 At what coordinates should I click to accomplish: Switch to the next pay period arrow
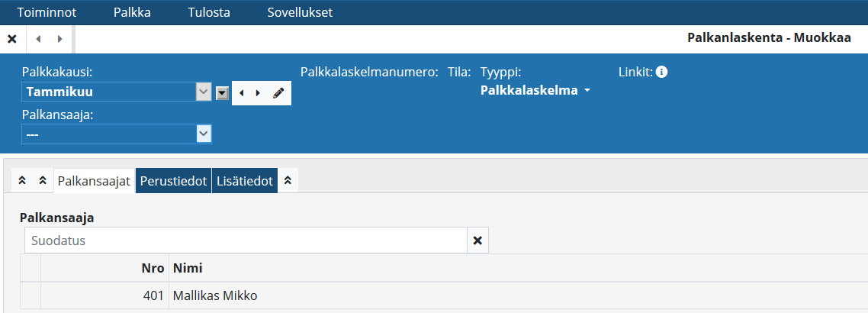coord(258,93)
